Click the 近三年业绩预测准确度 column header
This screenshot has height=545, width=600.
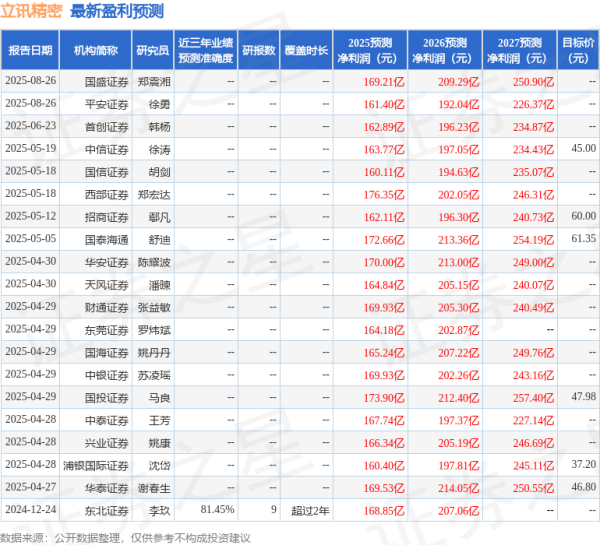click(206, 50)
